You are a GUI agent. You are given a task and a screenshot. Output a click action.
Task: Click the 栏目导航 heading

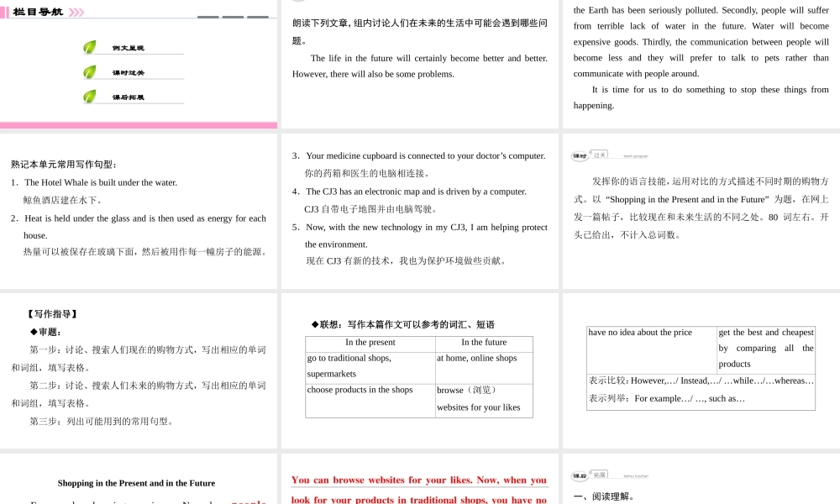[38, 12]
